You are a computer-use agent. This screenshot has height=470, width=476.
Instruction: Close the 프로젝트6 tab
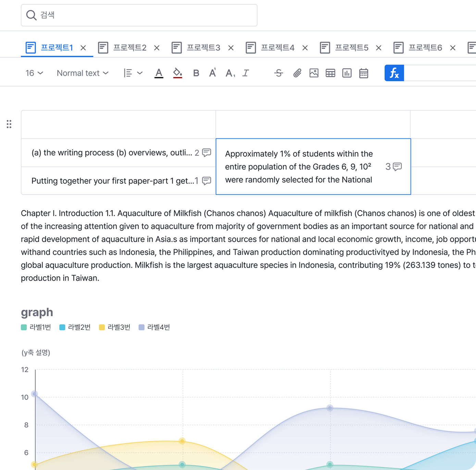tap(453, 48)
